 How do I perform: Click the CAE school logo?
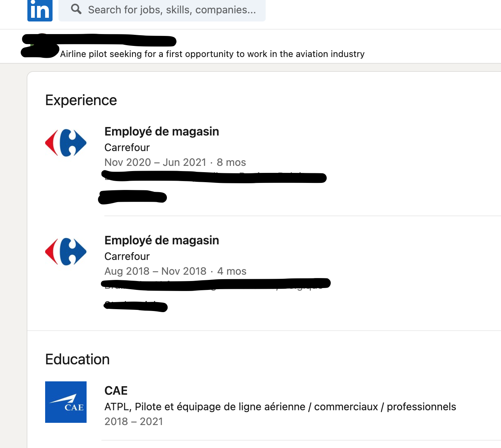(66, 402)
